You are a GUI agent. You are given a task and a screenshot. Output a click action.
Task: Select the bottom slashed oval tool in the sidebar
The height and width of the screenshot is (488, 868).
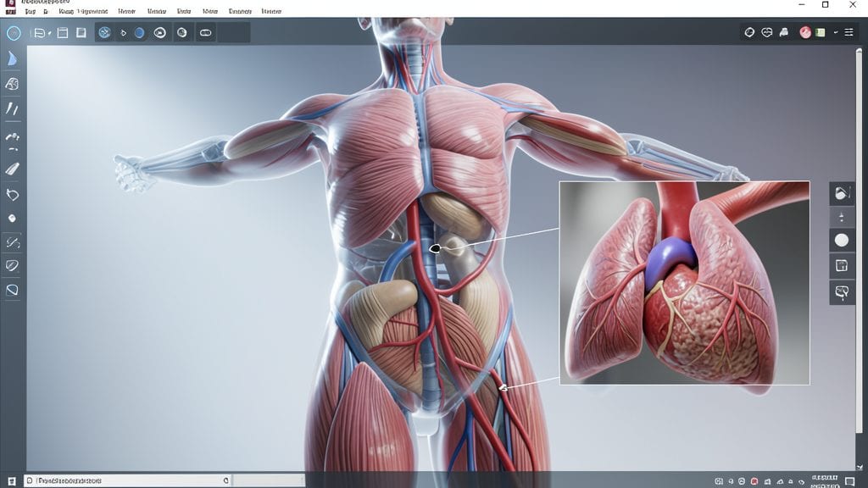(12, 290)
